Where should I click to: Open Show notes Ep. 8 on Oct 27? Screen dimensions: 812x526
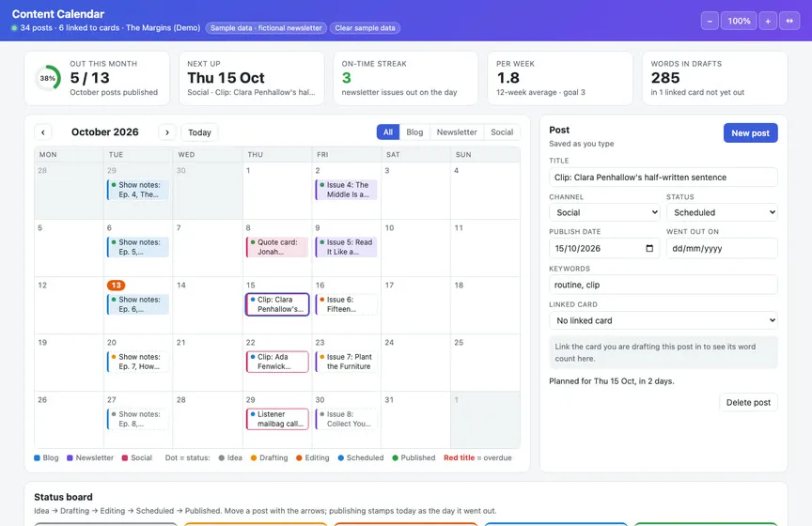(x=138, y=419)
